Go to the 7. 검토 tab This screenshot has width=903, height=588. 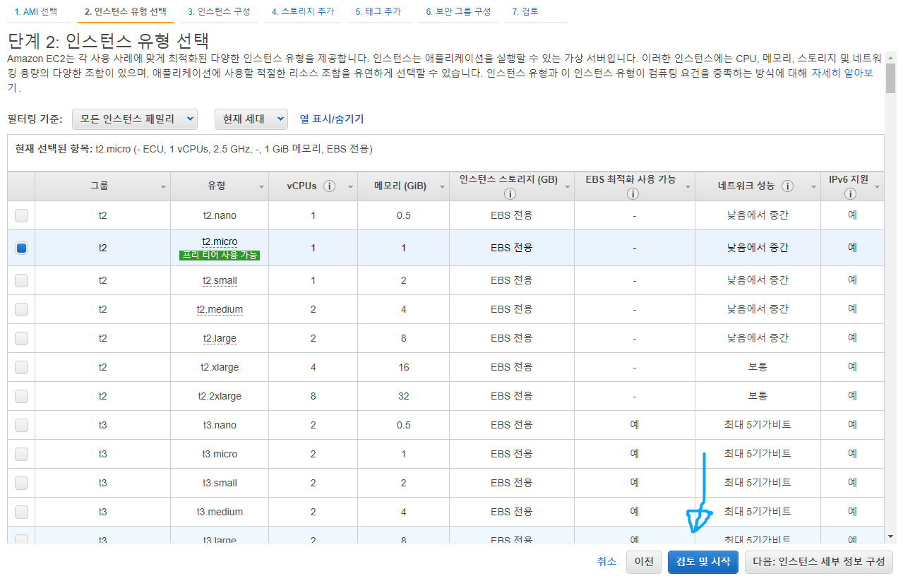tap(525, 12)
